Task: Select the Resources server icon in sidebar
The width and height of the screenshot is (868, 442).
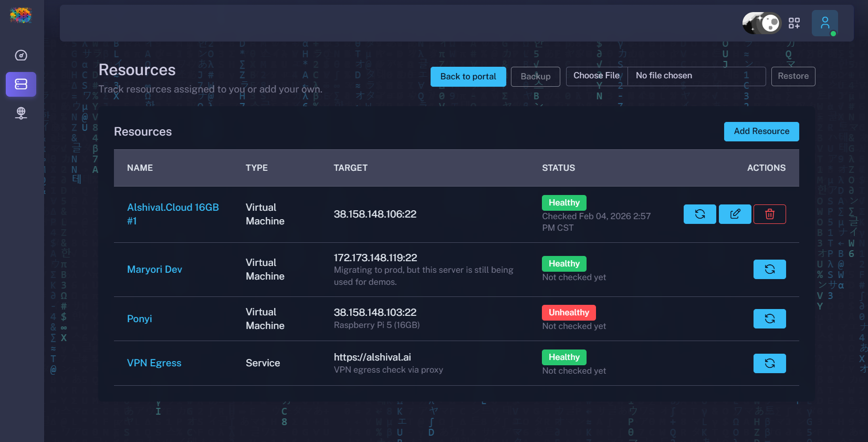Action: click(x=21, y=84)
